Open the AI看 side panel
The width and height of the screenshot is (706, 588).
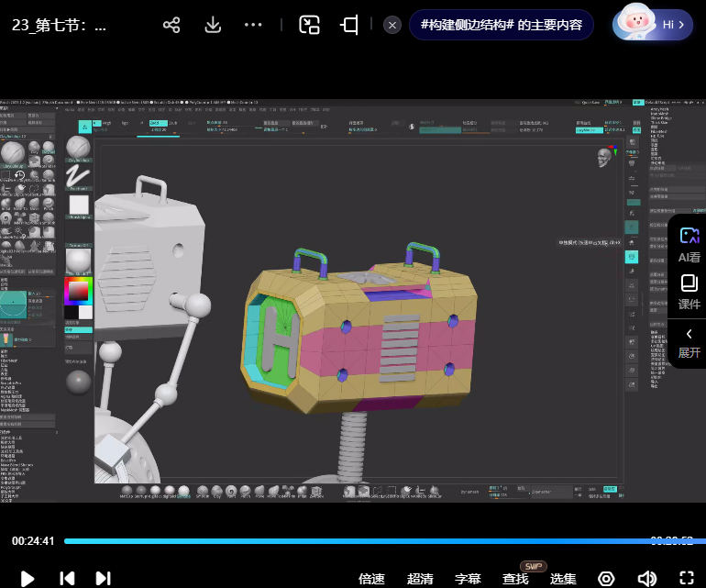pos(689,245)
